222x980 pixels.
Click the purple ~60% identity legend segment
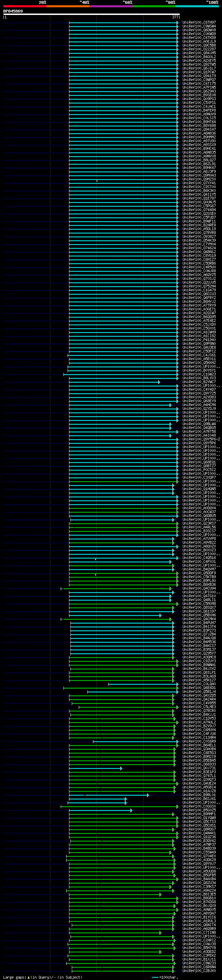[x=111, y=6]
